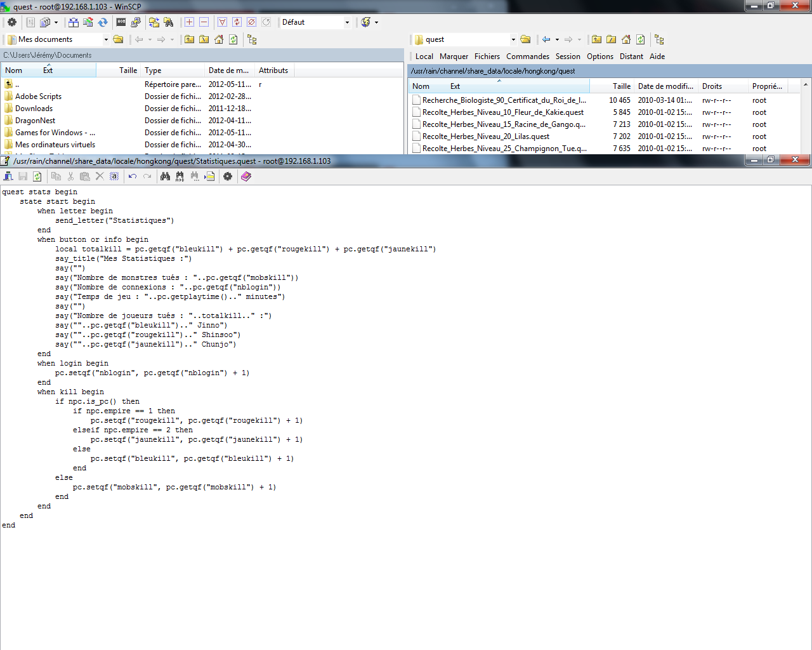Select Recolte_Herbes_Niveau_20_Lilas.quest file
This screenshot has height=650, width=812.
(x=486, y=136)
